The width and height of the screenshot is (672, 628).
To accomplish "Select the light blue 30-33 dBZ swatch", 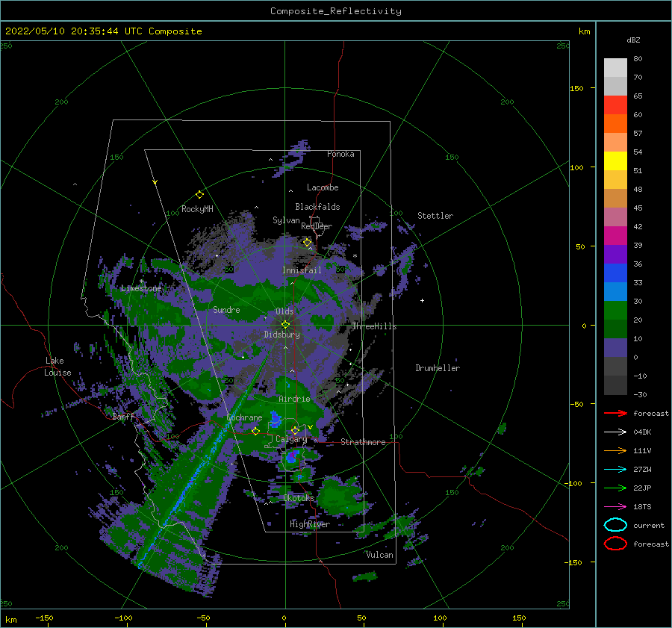I will point(615,292).
